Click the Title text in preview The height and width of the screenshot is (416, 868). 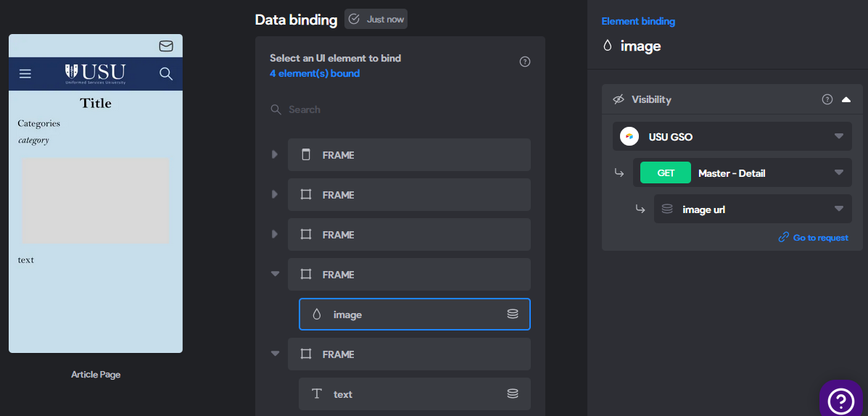coord(96,103)
